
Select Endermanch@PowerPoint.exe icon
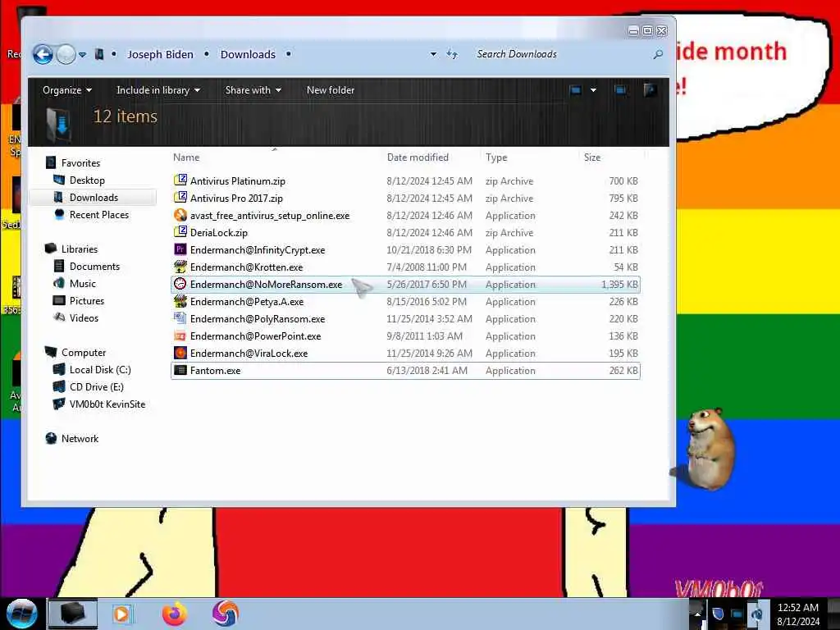point(180,336)
